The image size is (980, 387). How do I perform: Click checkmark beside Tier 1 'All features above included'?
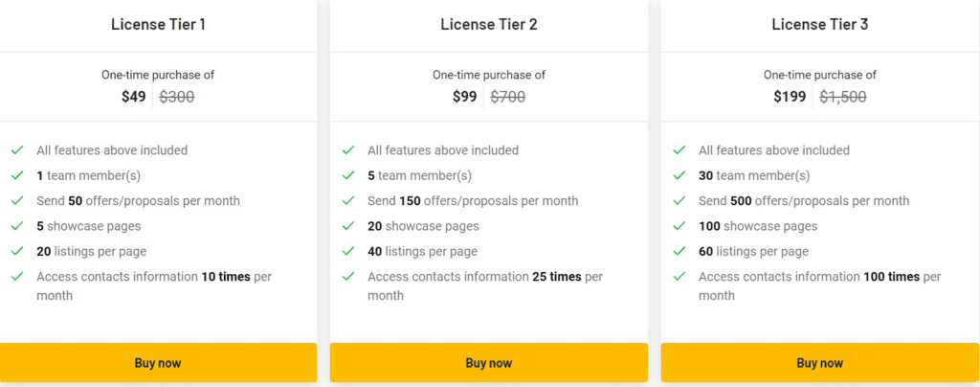click(17, 150)
